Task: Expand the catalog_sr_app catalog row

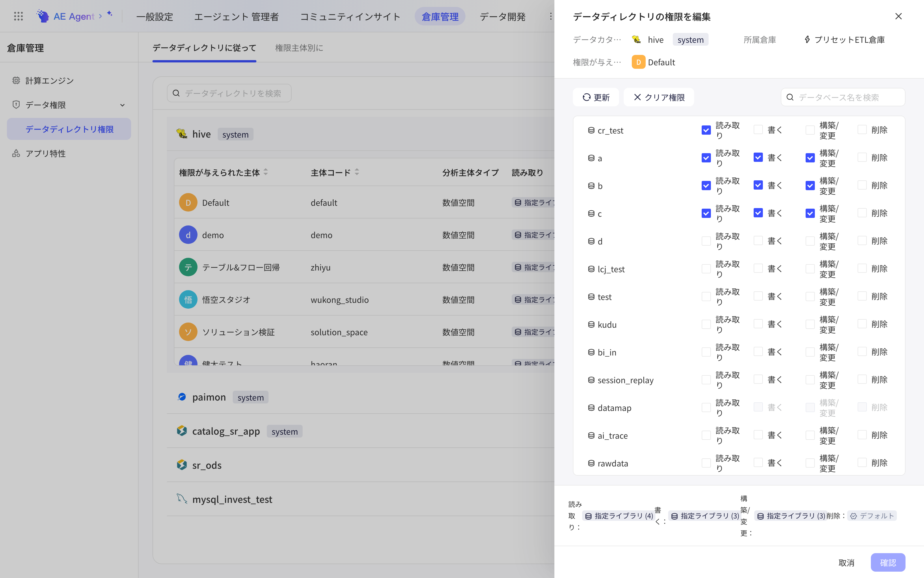Action: click(x=360, y=431)
